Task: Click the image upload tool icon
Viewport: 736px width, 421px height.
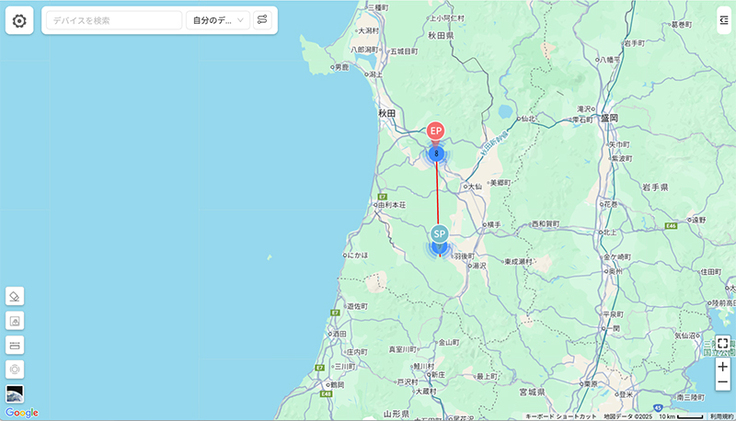Action: point(15,321)
